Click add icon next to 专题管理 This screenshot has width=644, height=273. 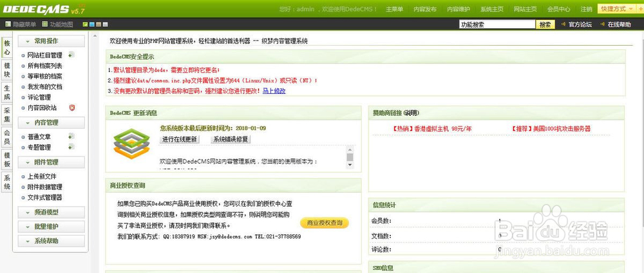click(x=71, y=147)
